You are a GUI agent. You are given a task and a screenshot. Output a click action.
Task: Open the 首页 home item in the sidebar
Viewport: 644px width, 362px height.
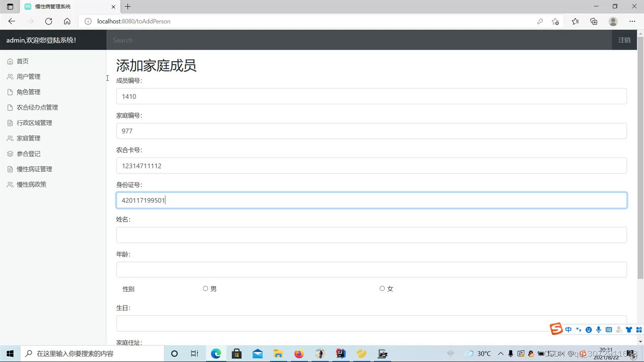tap(22, 61)
